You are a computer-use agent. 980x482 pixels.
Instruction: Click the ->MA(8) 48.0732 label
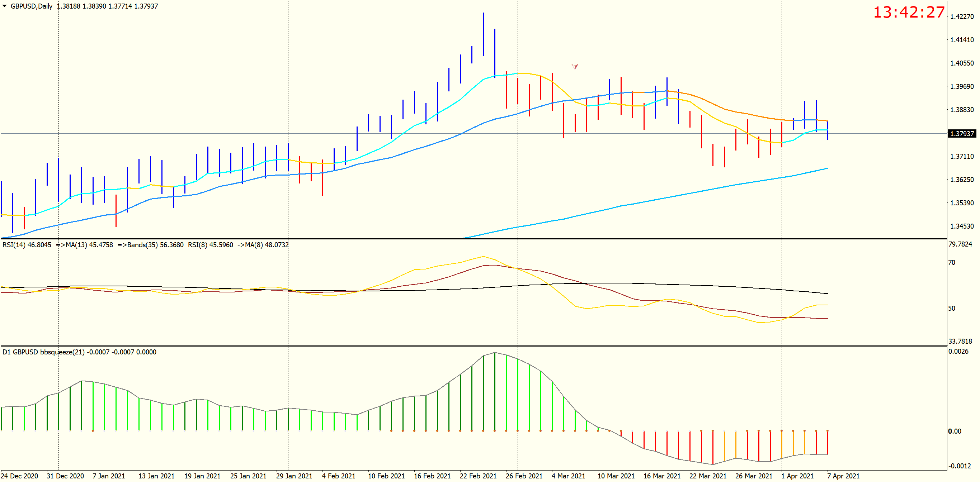263,245
